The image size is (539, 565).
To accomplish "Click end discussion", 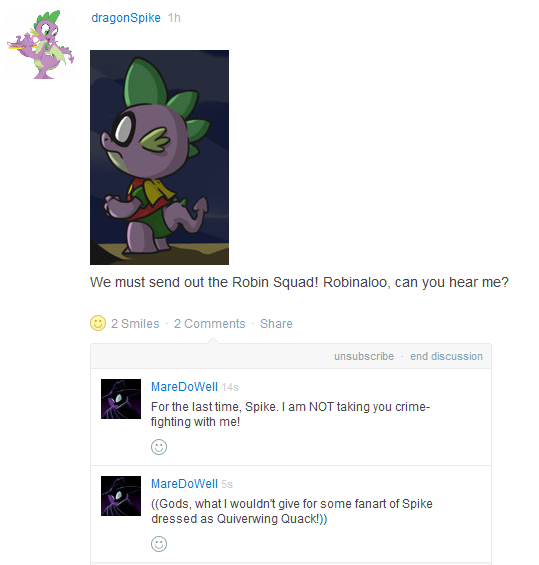I will click(446, 356).
